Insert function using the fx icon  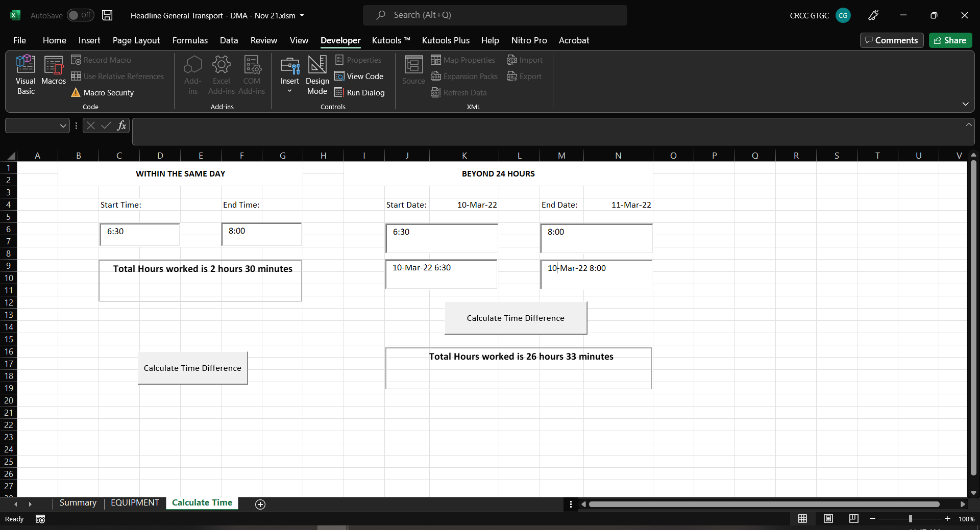tap(121, 125)
